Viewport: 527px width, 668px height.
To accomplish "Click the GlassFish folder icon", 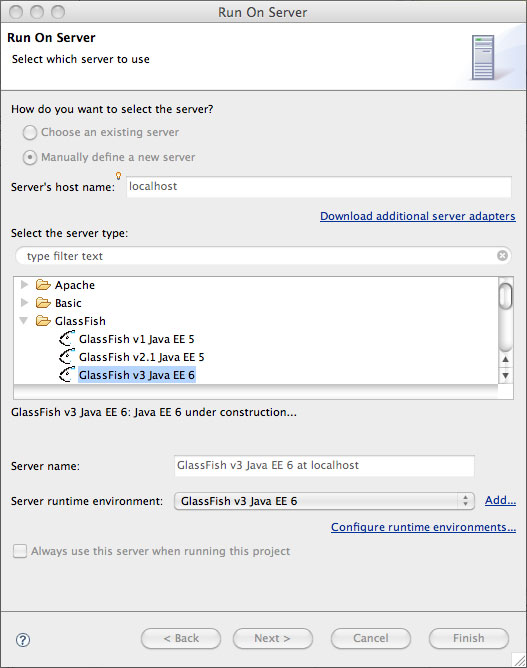I will pos(43,320).
